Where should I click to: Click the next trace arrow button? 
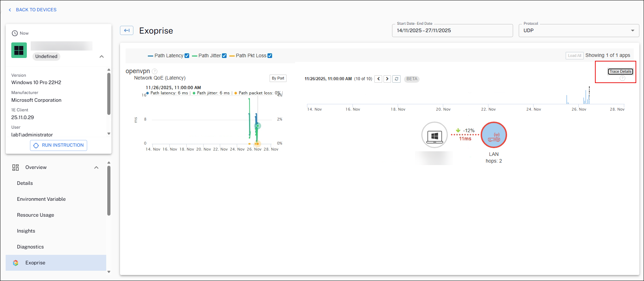coord(387,79)
